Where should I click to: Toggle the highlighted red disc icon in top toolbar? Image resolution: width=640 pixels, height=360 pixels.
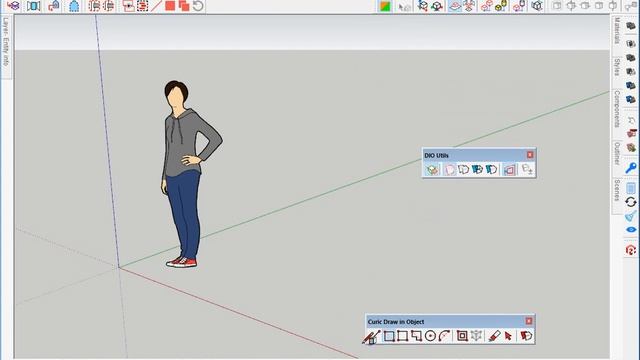pyautogui.click(x=455, y=6)
